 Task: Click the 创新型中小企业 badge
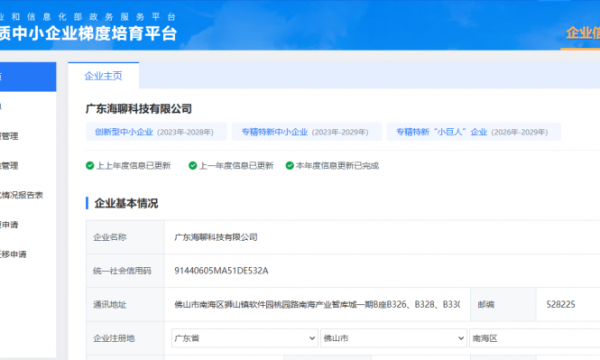(x=156, y=132)
